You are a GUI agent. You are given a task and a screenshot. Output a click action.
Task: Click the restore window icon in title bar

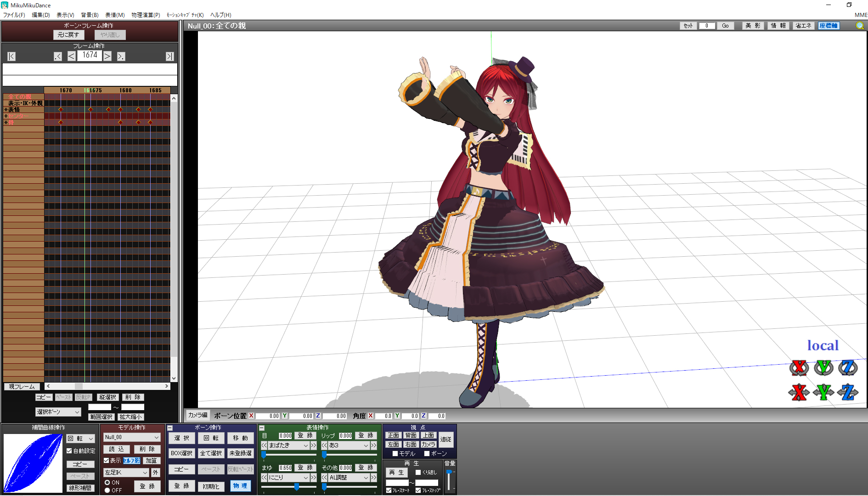(849, 5)
